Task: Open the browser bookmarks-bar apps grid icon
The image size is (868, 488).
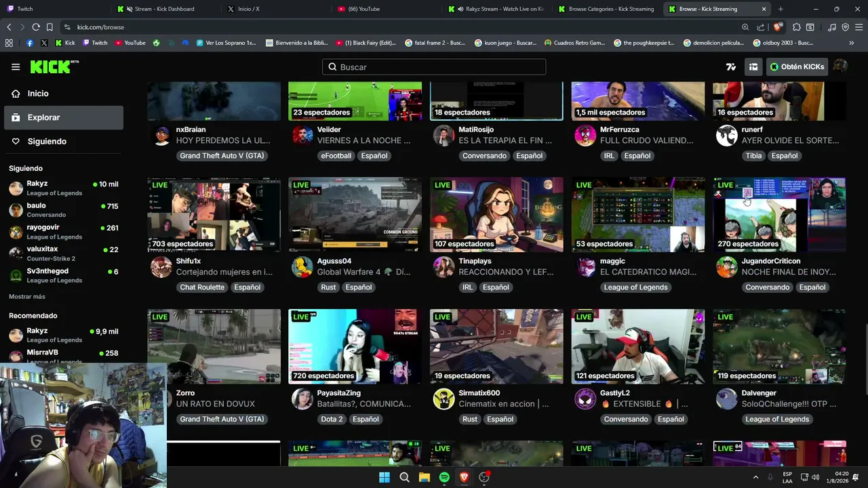Action: (9, 43)
